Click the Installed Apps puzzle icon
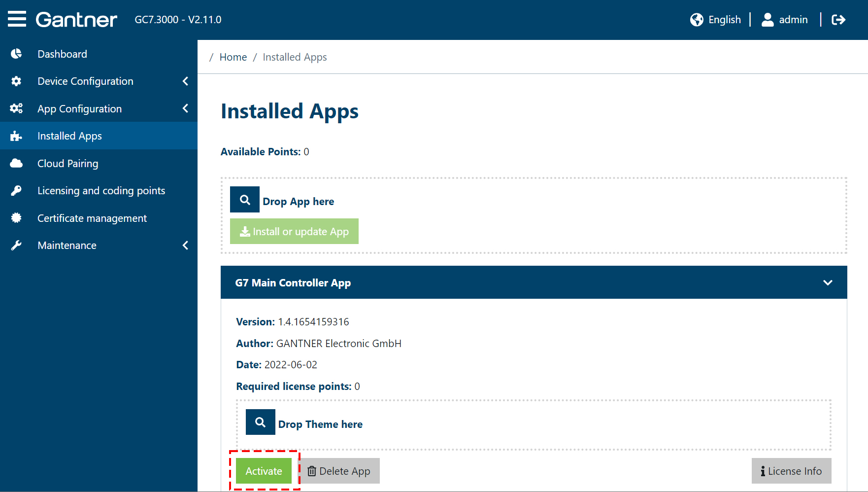 coord(16,136)
